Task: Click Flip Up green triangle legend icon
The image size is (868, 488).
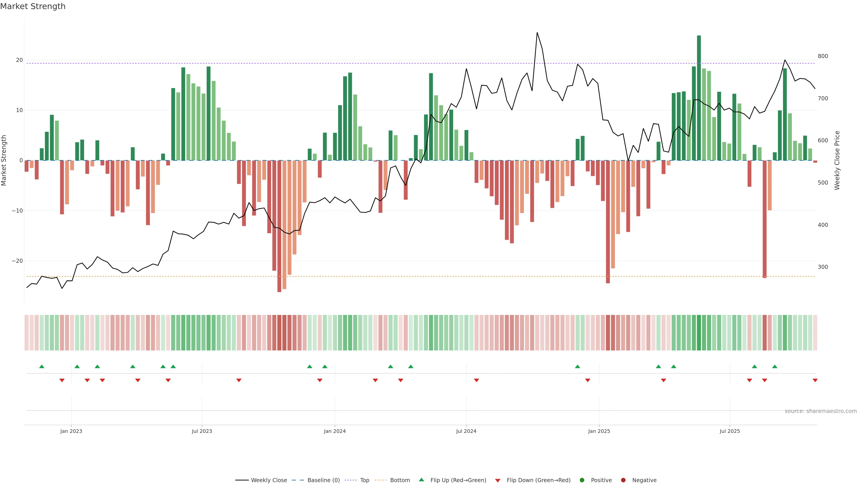Action: [x=421, y=480]
